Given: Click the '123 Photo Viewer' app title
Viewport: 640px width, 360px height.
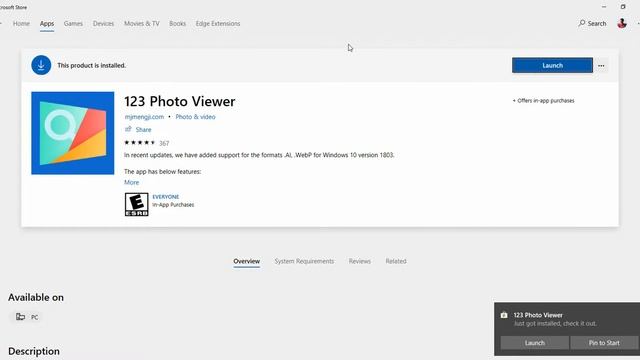Looking at the screenshot, I should (180, 101).
